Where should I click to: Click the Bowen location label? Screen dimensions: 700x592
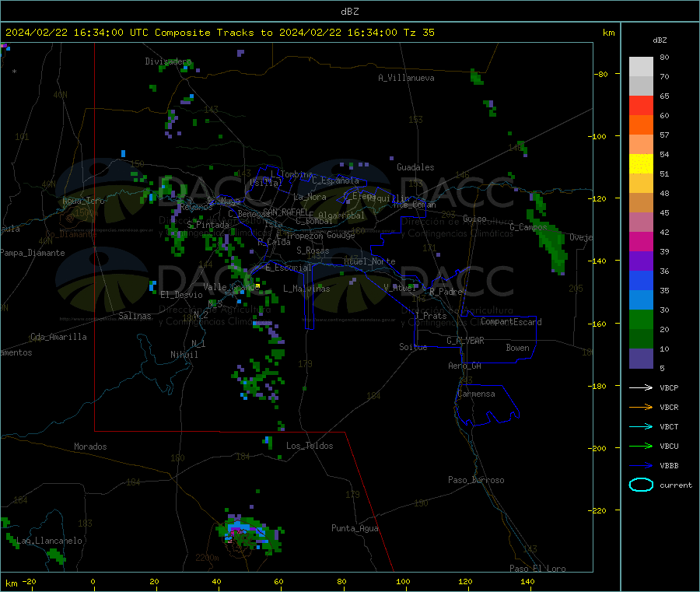[518, 349]
